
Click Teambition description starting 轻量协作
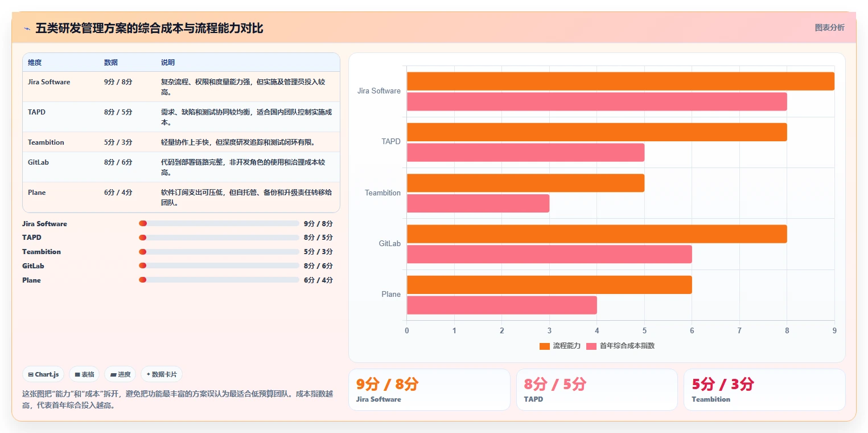tap(238, 142)
